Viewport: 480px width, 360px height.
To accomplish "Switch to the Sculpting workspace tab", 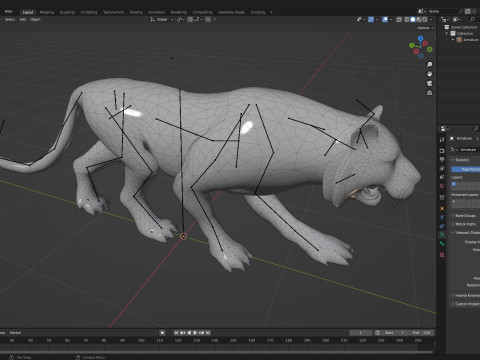I will point(67,12).
